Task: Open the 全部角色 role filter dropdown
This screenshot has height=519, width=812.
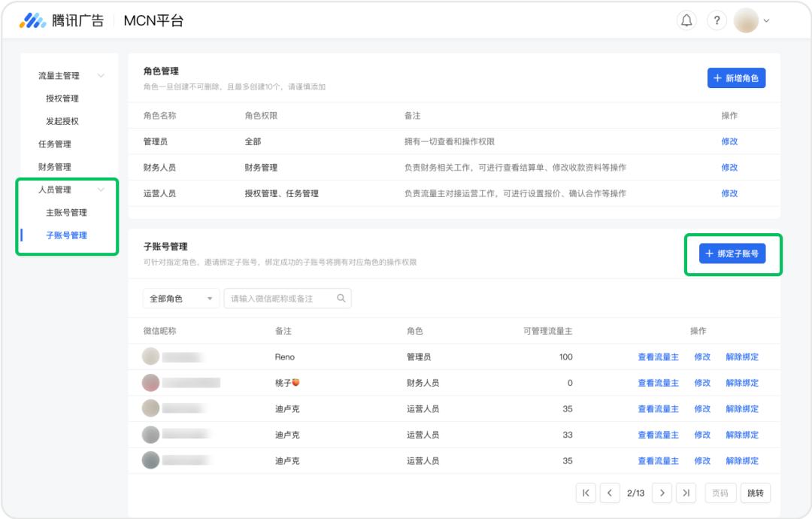Action: coord(180,298)
